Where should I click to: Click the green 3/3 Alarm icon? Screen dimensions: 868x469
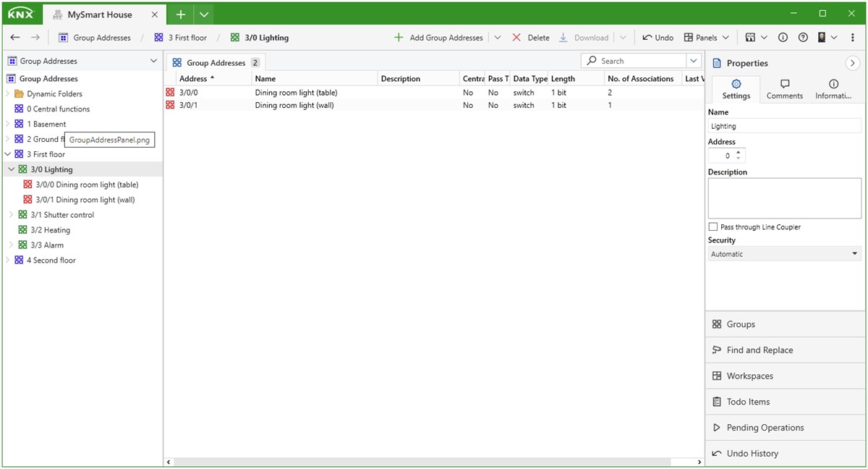tap(23, 245)
